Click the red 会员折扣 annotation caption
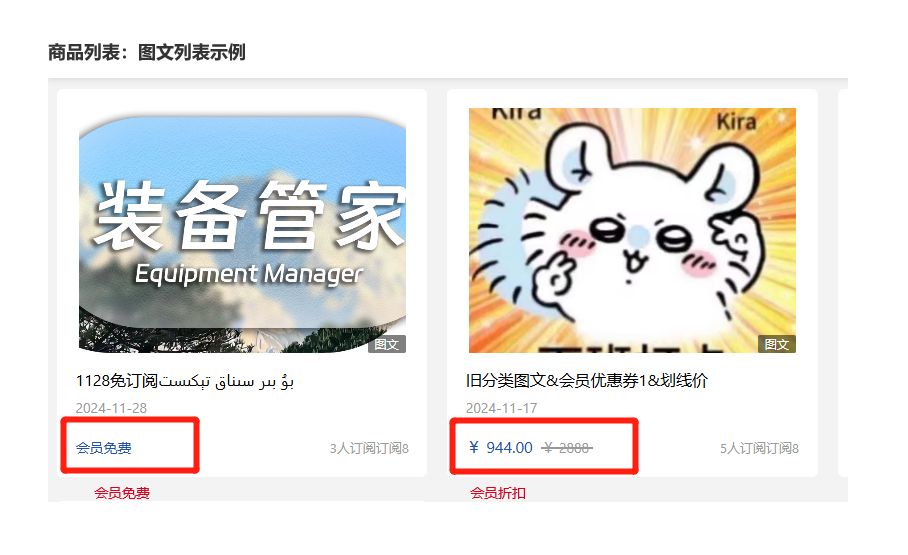 pos(498,493)
